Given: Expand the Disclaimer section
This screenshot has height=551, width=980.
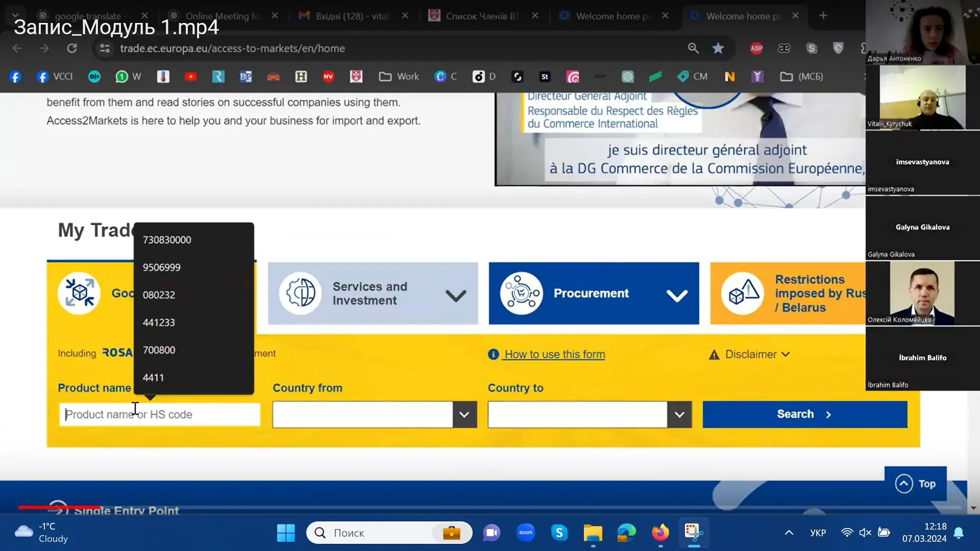Looking at the screenshot, I should [749, 355].
